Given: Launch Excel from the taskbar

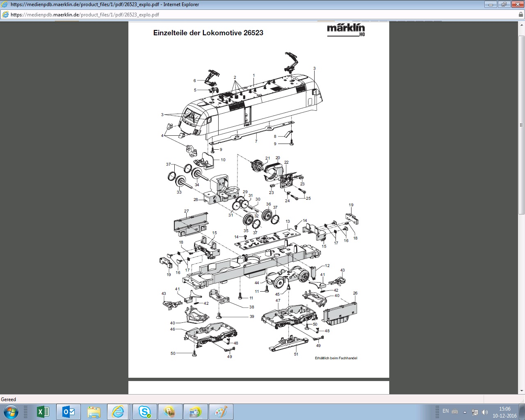Looking at the screenshot, I should 43,412.
